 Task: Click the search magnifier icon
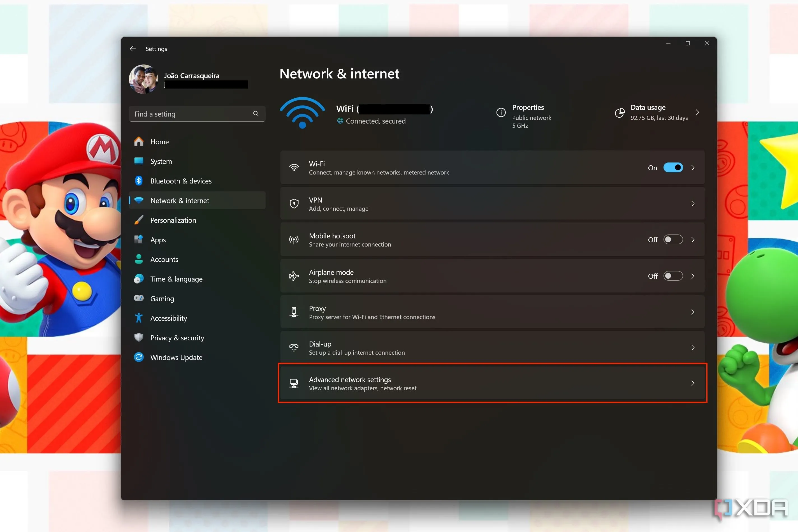tap(256, 114)
